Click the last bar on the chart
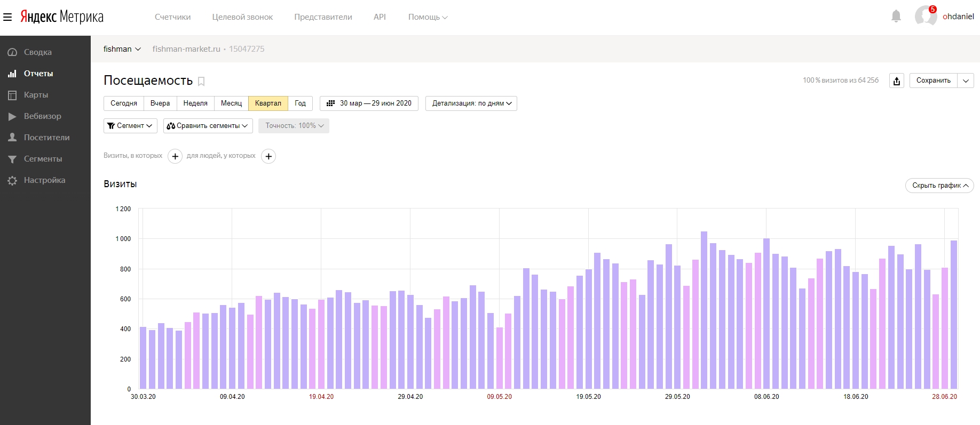 954,315
